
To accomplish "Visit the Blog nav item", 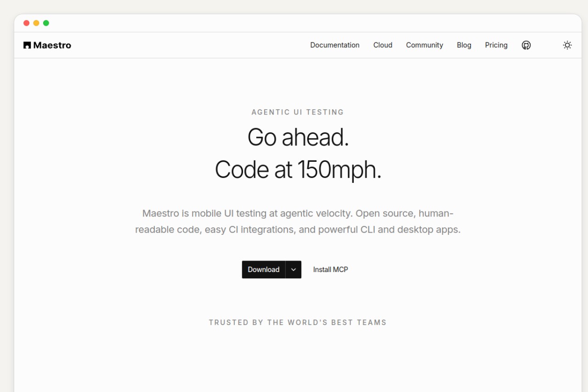I will tap(464, 45).
